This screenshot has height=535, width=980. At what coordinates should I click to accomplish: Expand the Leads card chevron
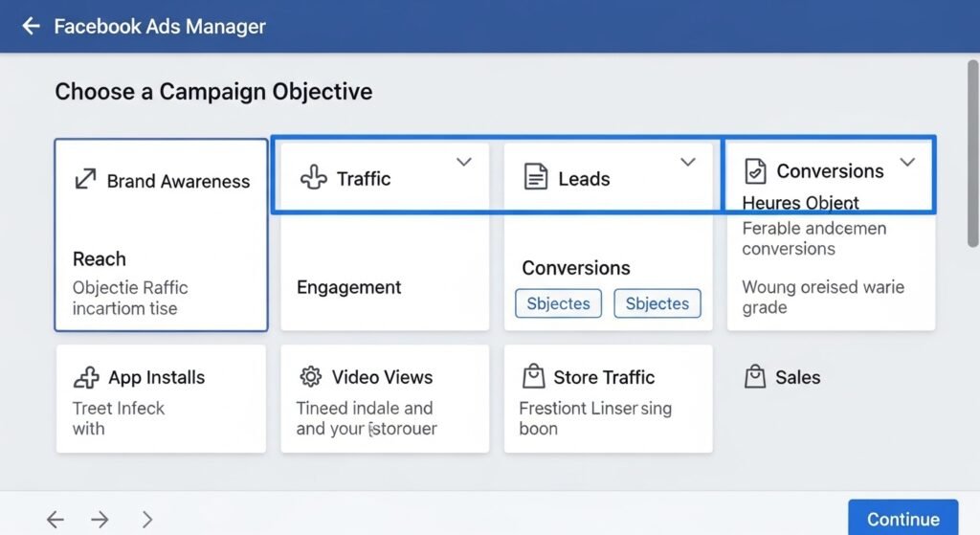(687, 162)
